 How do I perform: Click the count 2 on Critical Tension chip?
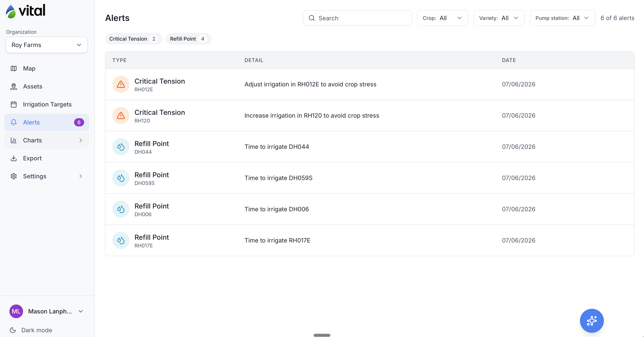(x=154, y=39)
